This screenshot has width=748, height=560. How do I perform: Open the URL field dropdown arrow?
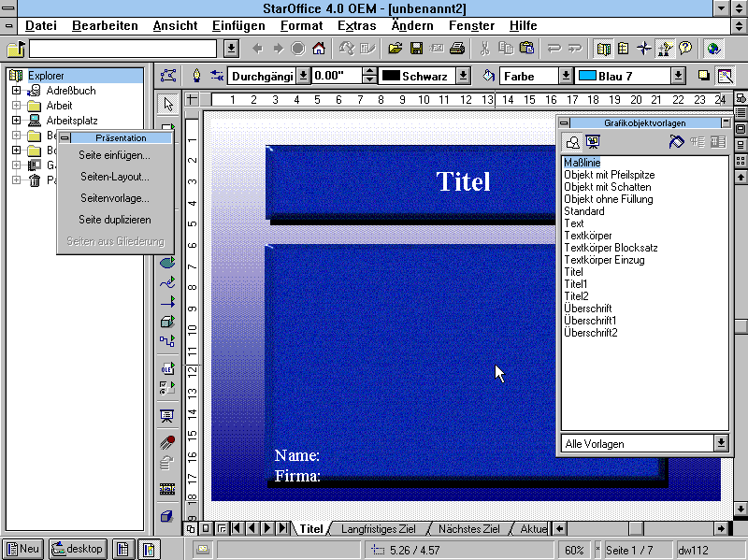click(x=231, y=49)
